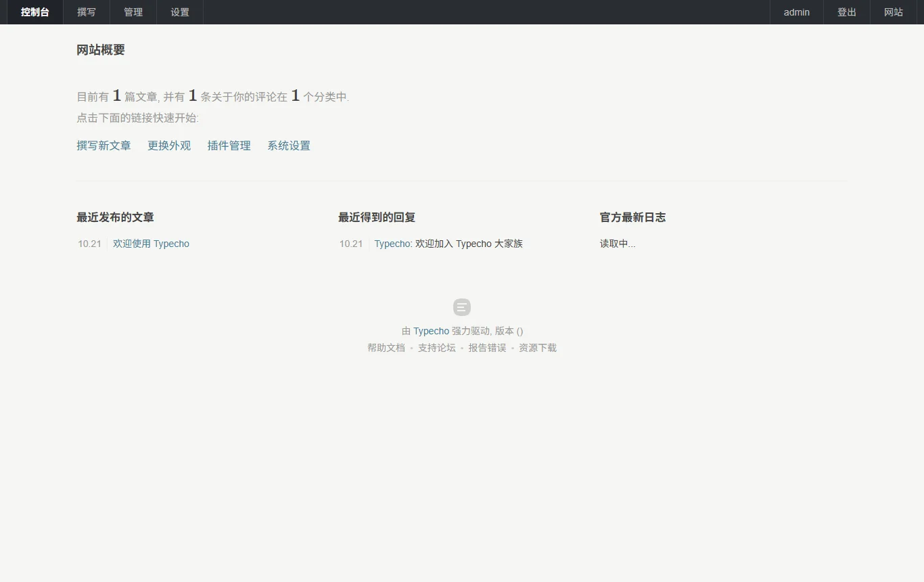Image resolution: width=924 pixels, height=582 pixels.
Task: Open Typecho comment author link
Action: 392,244
